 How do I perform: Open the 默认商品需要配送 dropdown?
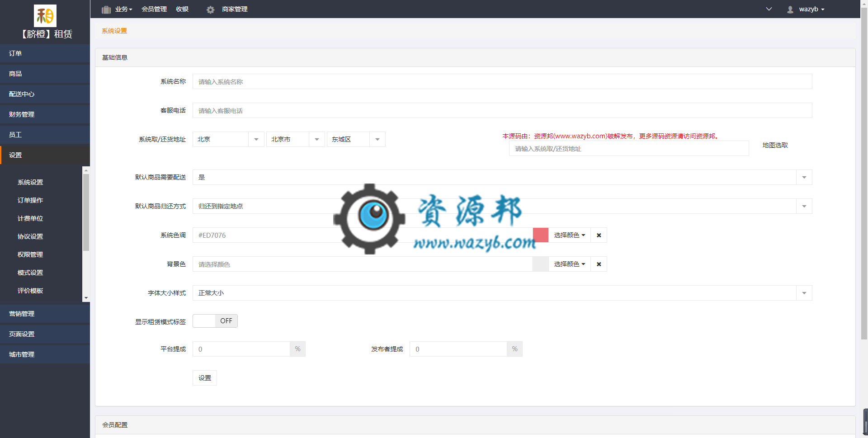click(x=804, y=177)
